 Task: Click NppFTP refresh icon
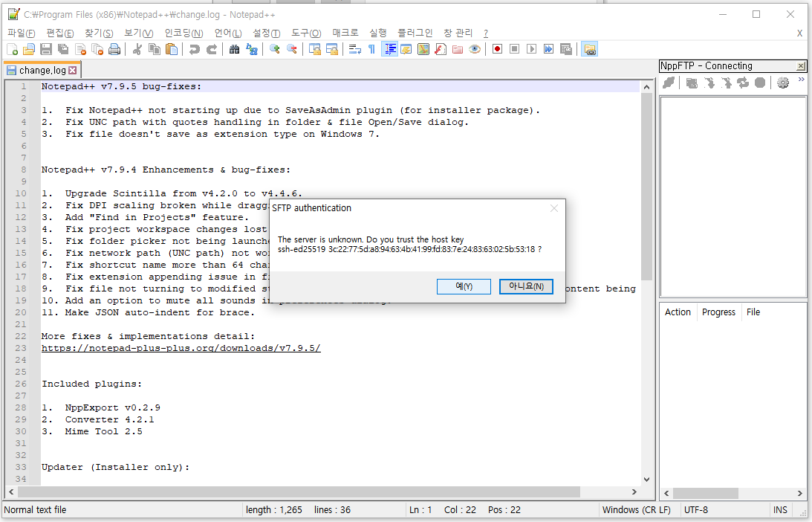(x=743, y=83)
